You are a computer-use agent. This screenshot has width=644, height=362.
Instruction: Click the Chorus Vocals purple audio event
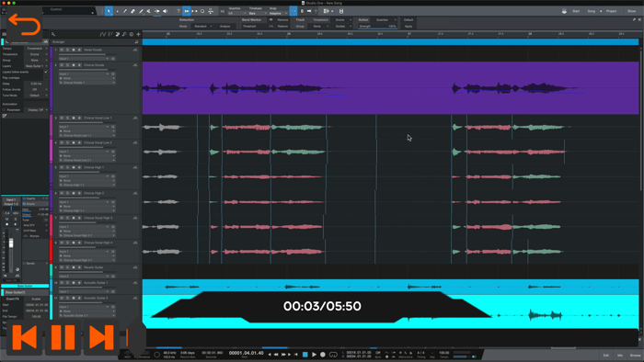click(391, 87)
